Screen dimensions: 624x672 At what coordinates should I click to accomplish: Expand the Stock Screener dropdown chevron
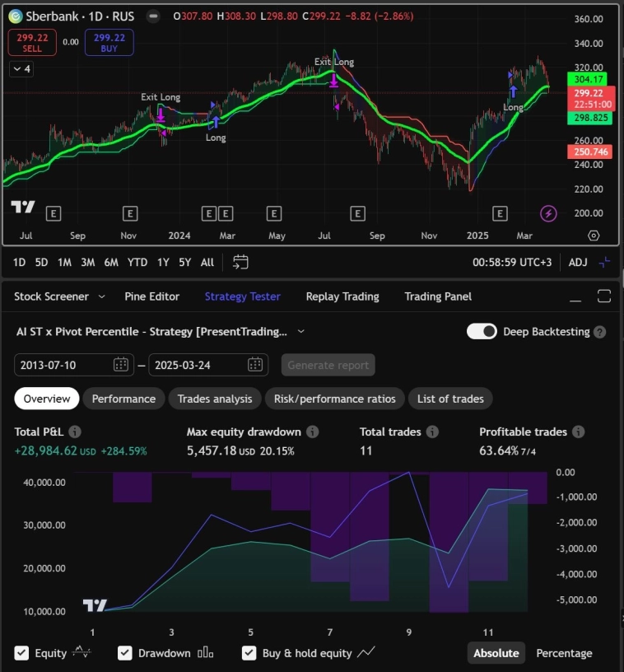101,296
